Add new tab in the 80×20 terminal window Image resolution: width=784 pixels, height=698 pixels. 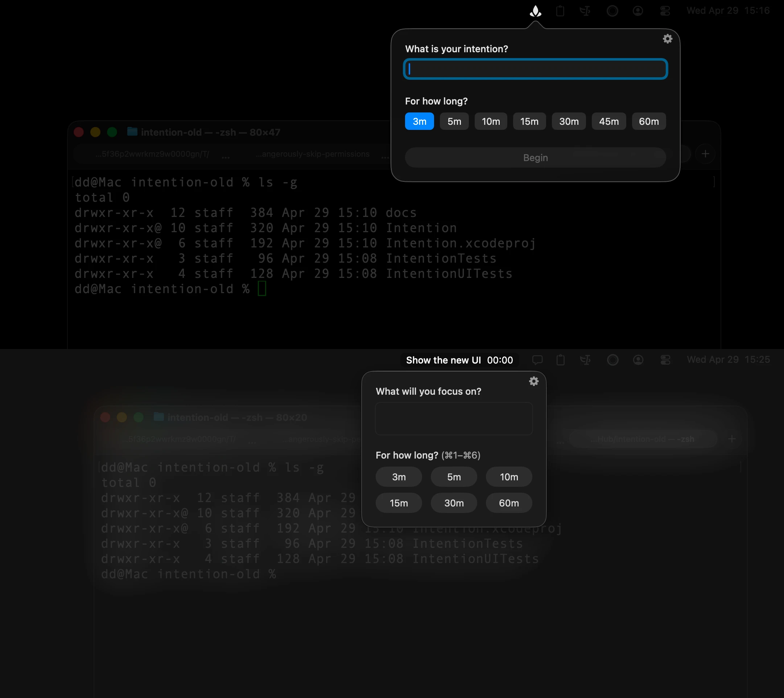click(x=731, y=439)
